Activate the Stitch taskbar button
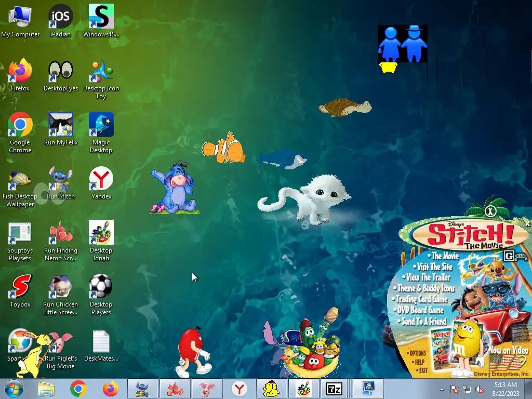 142,389
